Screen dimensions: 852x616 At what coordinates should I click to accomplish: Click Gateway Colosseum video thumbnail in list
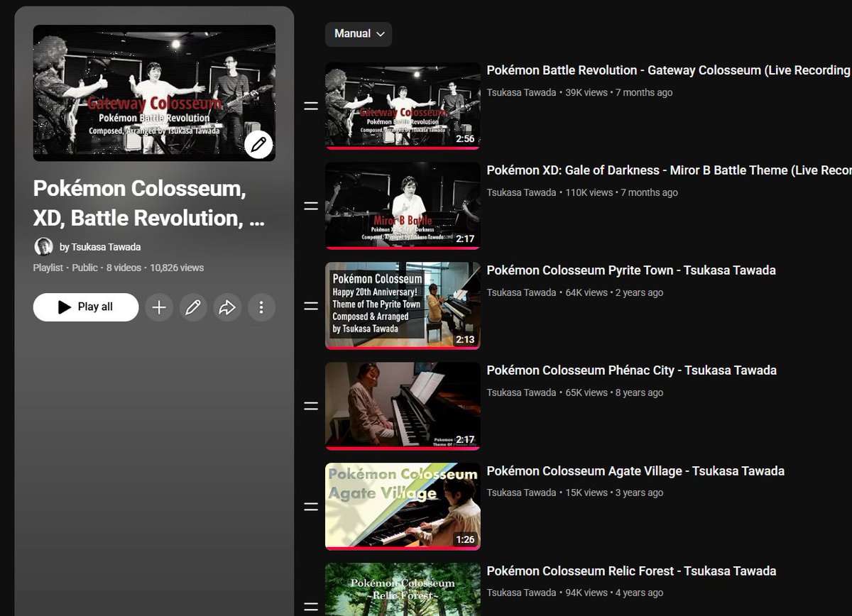pos(403,106)
